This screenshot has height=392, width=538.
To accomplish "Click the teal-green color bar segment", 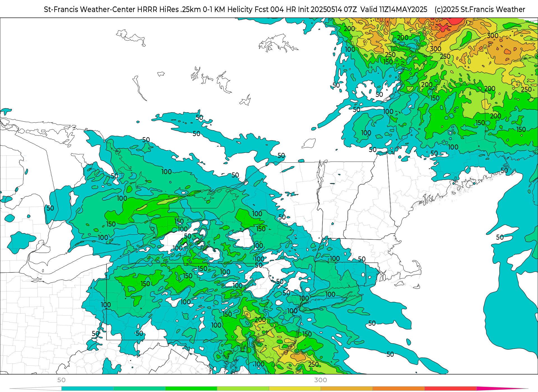I will 139,389.
